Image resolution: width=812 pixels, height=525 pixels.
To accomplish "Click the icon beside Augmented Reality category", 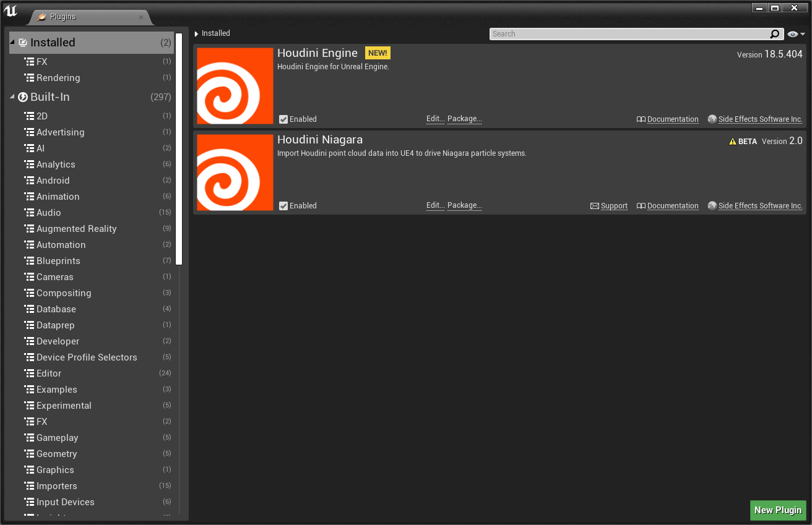I will (x=29, y=229).
